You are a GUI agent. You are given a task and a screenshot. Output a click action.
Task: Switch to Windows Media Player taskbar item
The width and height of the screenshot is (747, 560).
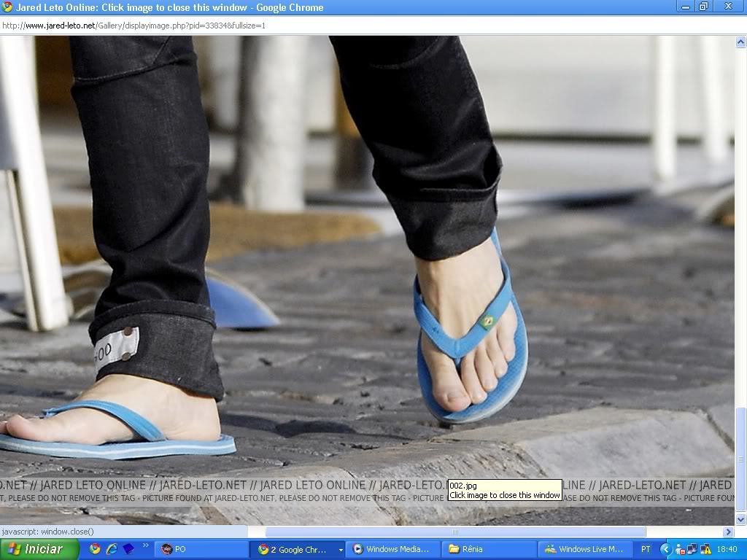tap(394, 549)
